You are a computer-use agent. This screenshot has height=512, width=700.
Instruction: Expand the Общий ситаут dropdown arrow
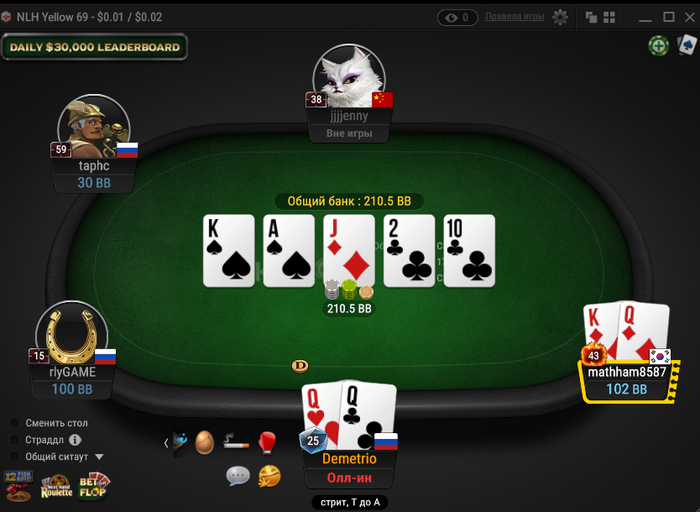[x=99, y=457]
